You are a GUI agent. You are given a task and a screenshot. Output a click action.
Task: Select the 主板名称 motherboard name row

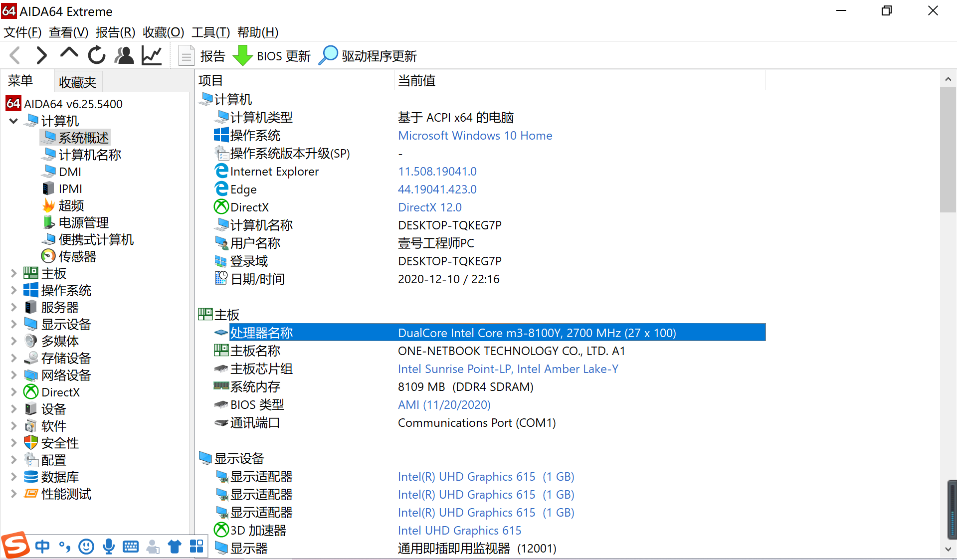pyautogui.click(x=490, y=351)
